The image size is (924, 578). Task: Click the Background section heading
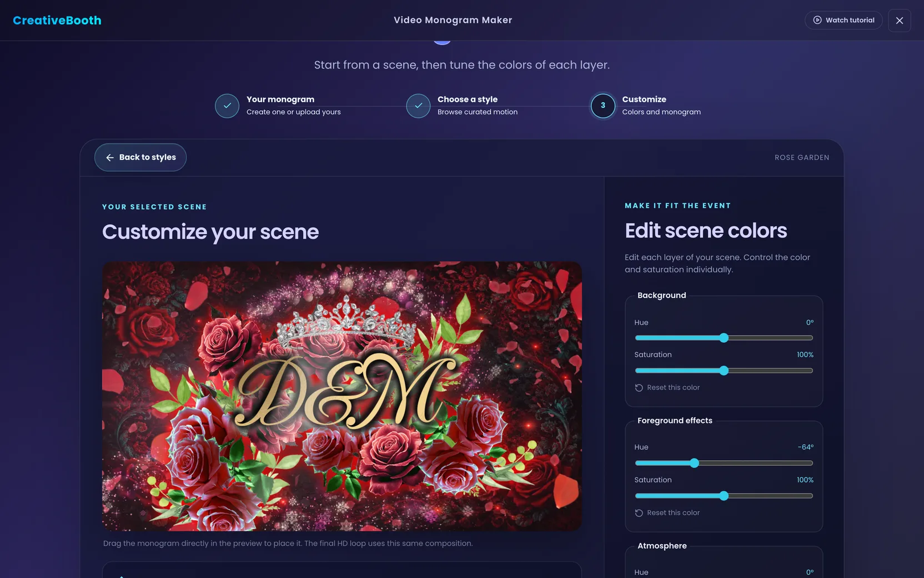point(662,295)
